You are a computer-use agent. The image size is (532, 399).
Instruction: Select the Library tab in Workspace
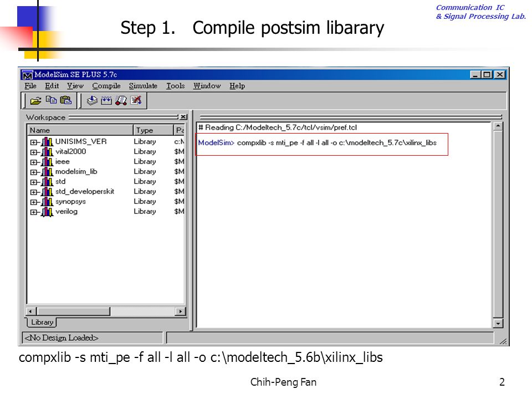click(x=42, y=323)
